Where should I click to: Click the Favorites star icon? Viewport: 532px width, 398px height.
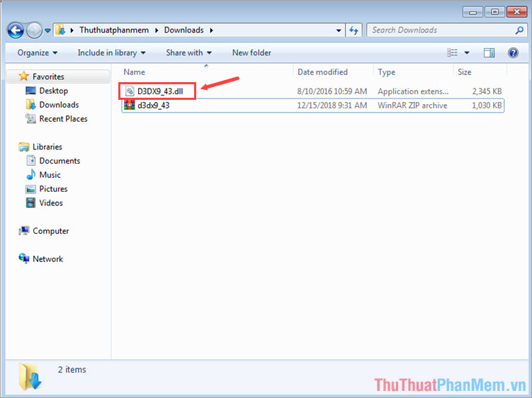[24, 76]
